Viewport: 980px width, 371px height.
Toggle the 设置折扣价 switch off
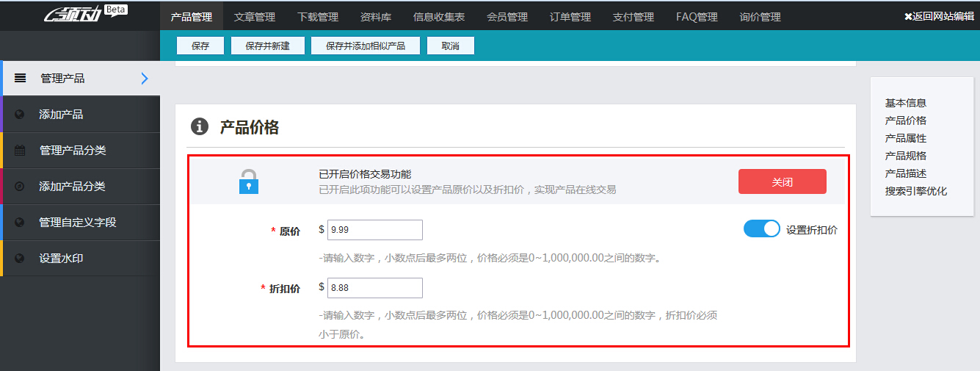tap(761, 229)
